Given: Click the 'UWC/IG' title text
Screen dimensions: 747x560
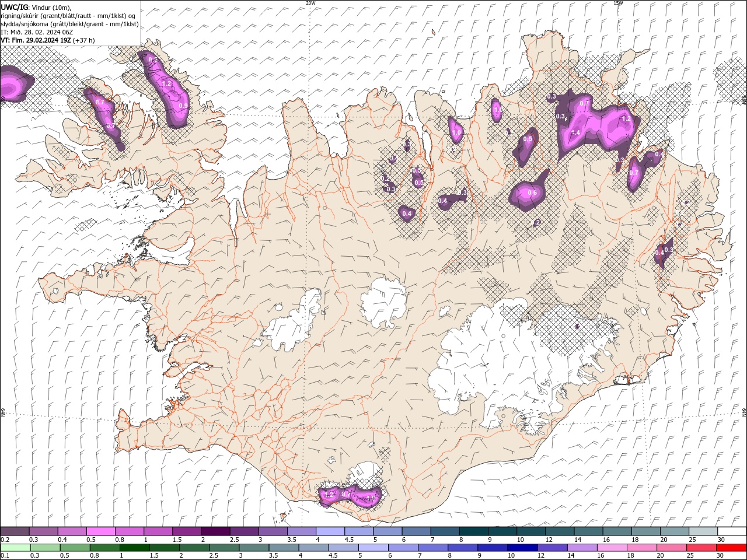Looking at the screenshot, I should 15,7.
